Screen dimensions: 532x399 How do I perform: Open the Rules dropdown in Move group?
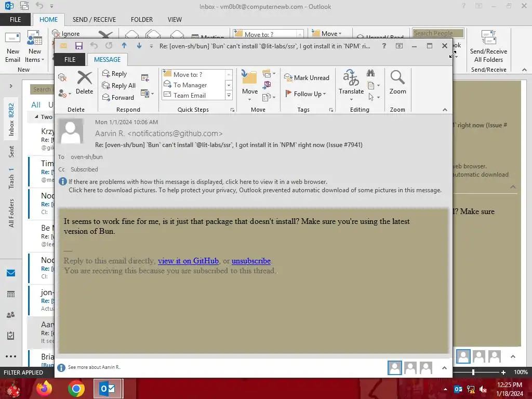pos(269,74)
